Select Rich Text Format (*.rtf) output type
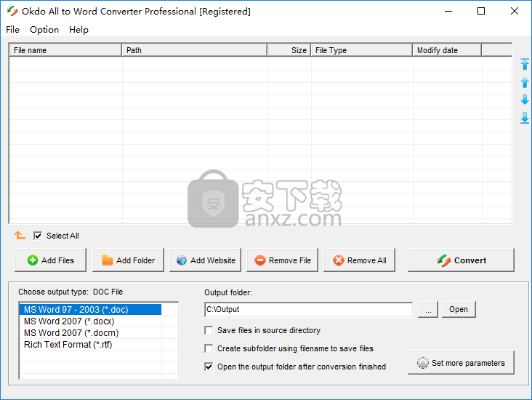Image resolution: width=532 pixels, height=400 pixels. (90, 344)
